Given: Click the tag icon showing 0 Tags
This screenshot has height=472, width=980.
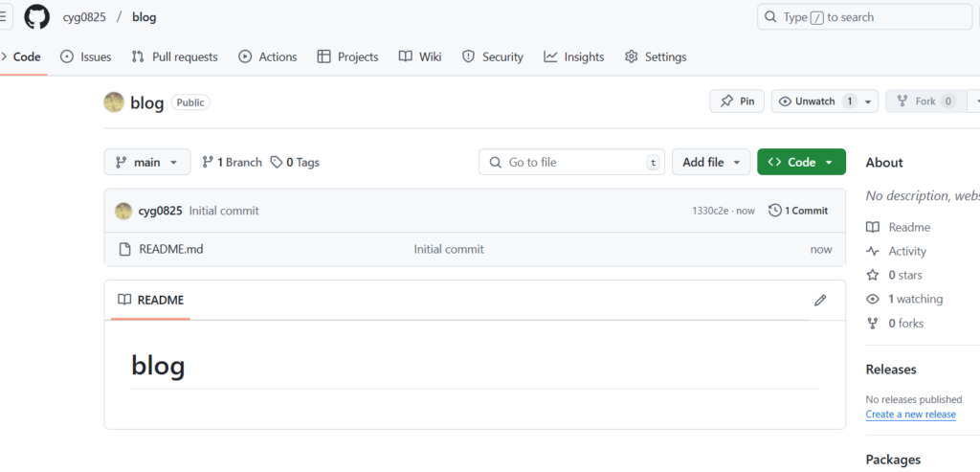Looking at the screenshot, I should tap(277, 163).
